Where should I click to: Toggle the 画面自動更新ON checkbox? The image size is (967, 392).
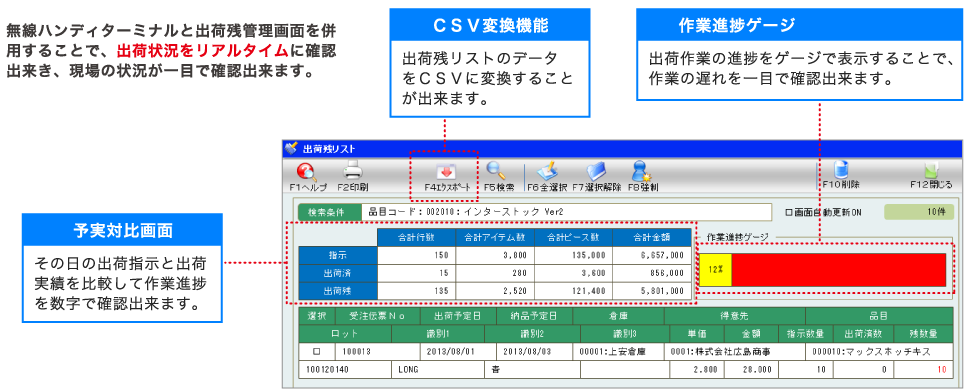789,213
